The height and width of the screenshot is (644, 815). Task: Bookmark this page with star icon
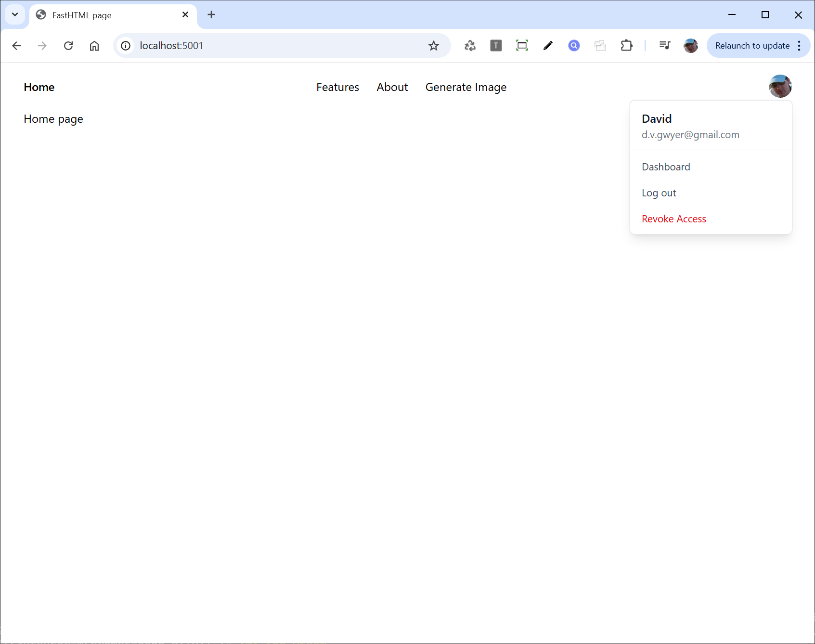pyautogui.click(x=433, y=46)
